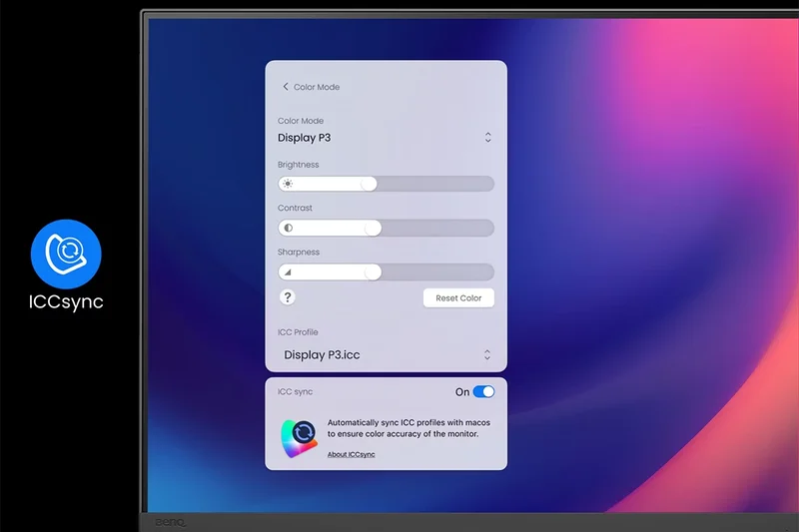The height and width of the screenshot is (532, 799).
Task: Click the ICCsync text label under logo
Action: pyautogui.click(x=66, y=302)
